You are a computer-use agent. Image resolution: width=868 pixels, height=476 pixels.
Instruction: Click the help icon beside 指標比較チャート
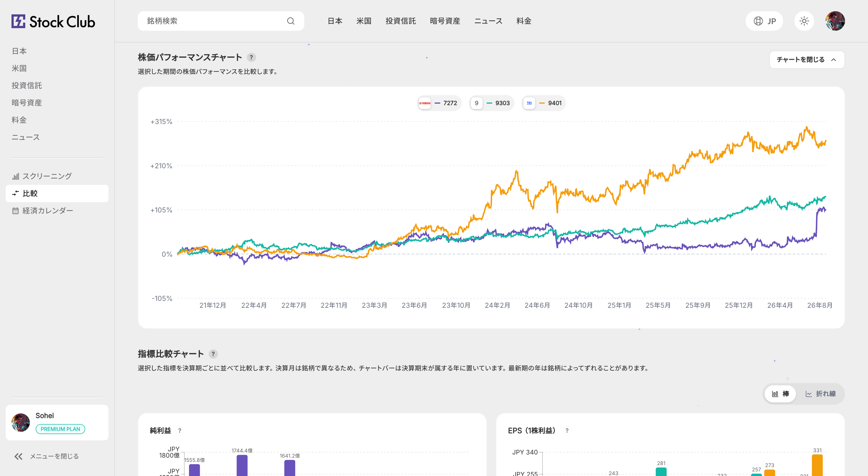(x=213, y=354)
